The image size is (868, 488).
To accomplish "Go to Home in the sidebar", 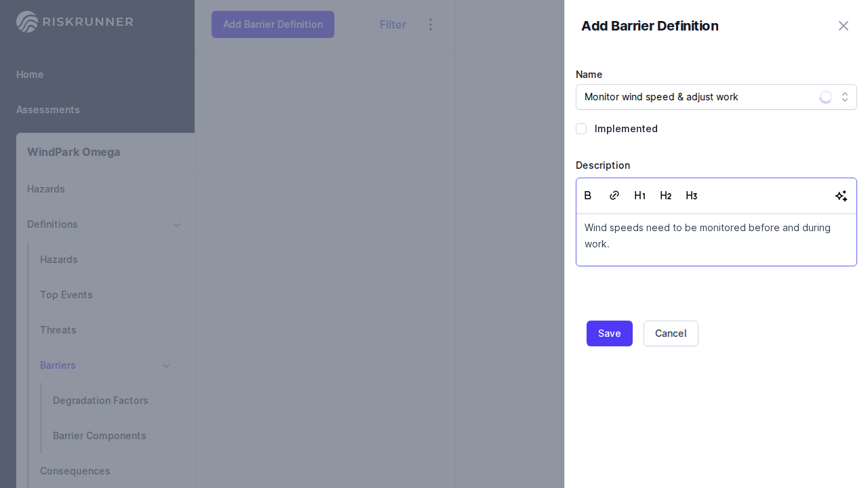I will pos(30,75).
